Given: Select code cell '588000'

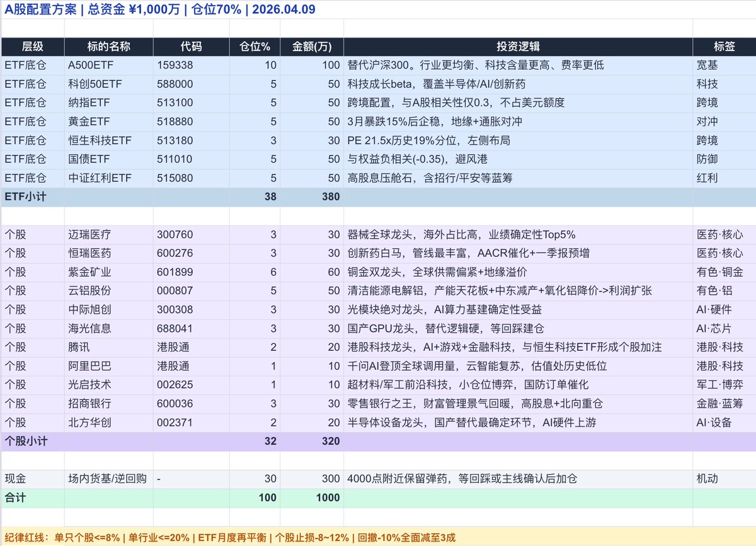Looking at the screenshot, I should point(191,84).
